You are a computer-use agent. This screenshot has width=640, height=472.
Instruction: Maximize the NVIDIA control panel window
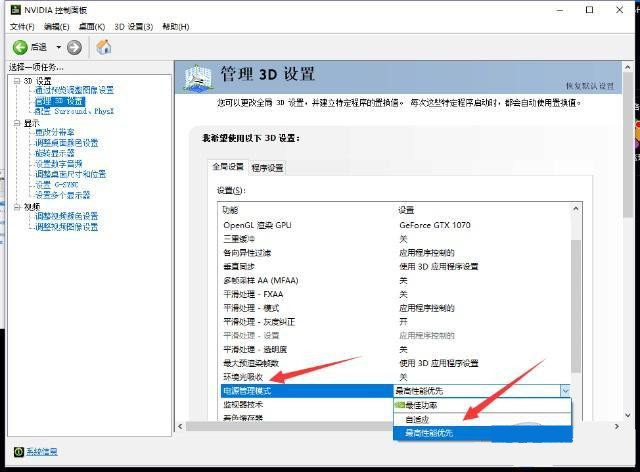[589, 10]
